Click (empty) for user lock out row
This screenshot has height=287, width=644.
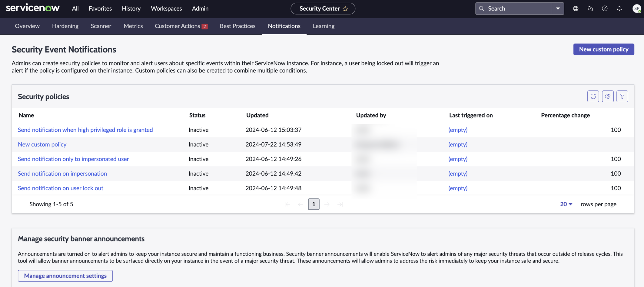458,188
